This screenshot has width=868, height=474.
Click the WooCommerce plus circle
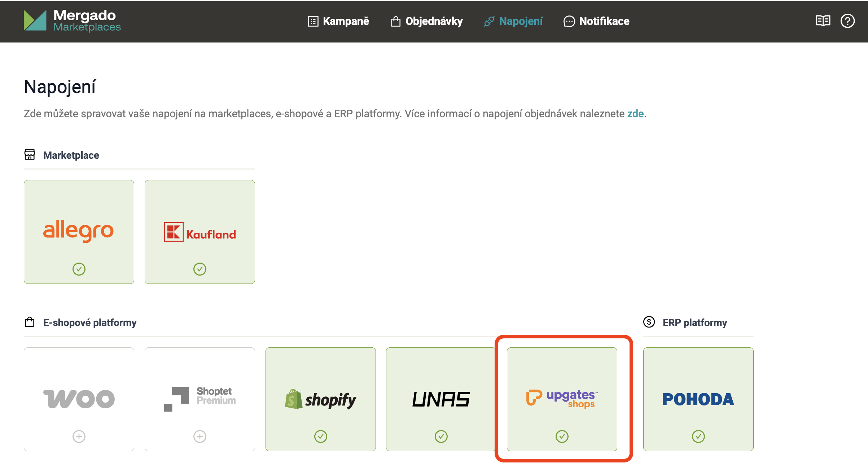click(x=79, y=436)
